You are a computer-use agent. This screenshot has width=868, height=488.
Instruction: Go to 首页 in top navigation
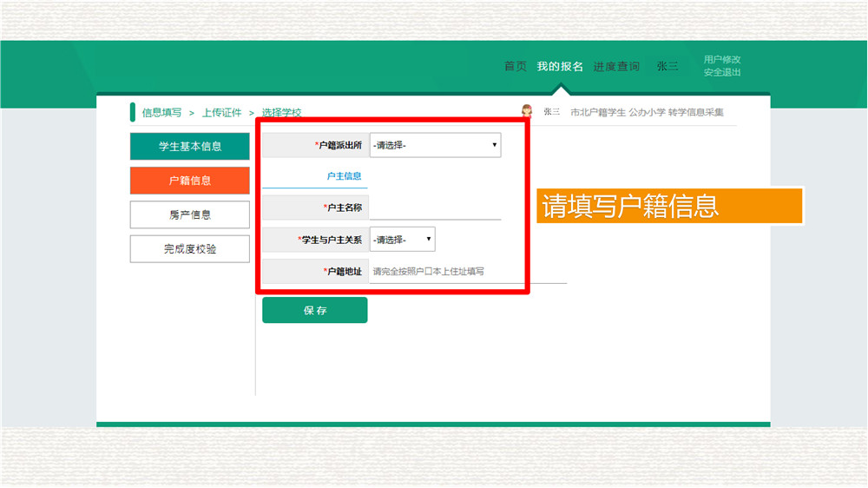pyautogui.click(x=516, y=66)
